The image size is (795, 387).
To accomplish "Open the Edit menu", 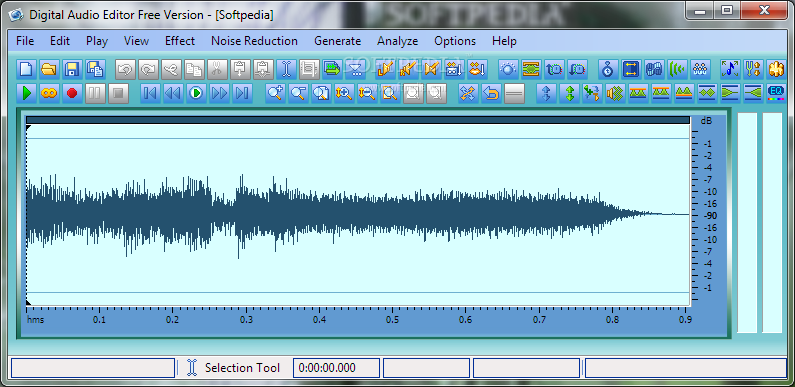I will point(60,41).
